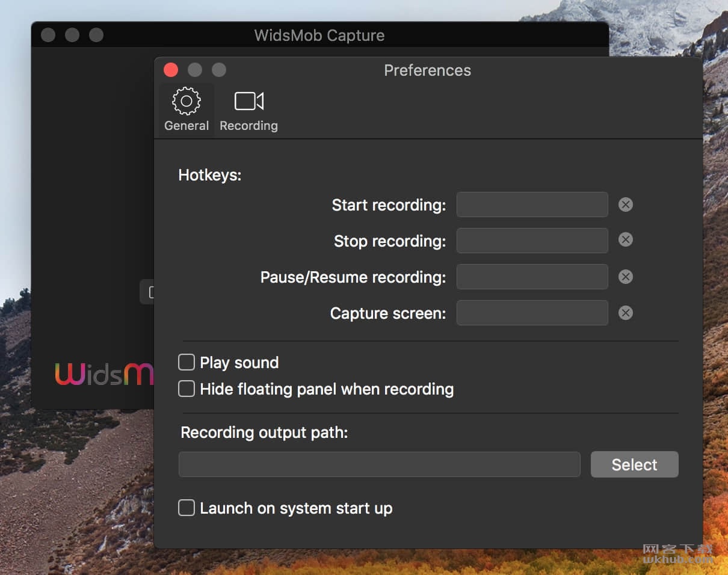Click the Stop recording: label
The width and height of the screenshot is (728, 575).
[x=390, y=241]
